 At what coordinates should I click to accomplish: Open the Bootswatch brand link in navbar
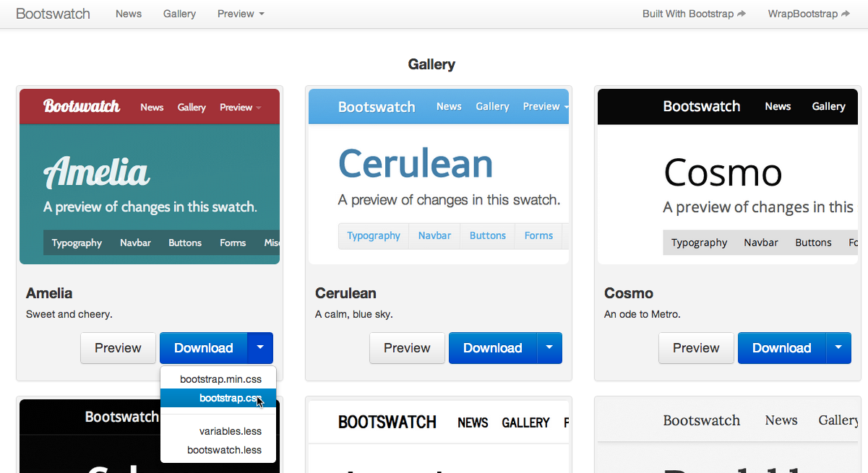(53, 14)
